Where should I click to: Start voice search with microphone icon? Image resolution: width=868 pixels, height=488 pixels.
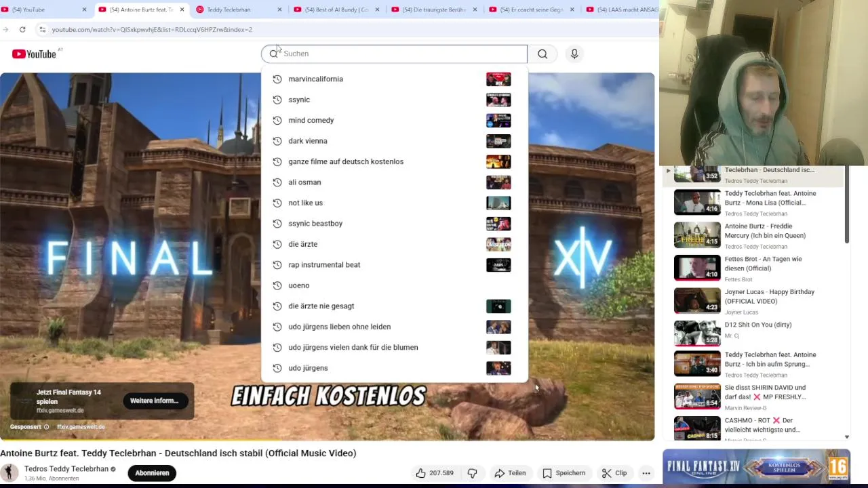574,54
